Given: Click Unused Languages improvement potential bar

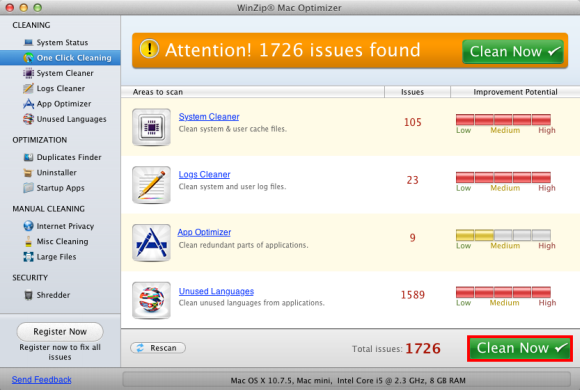Looking at the screenshot, I should click(x=503, y=292).
